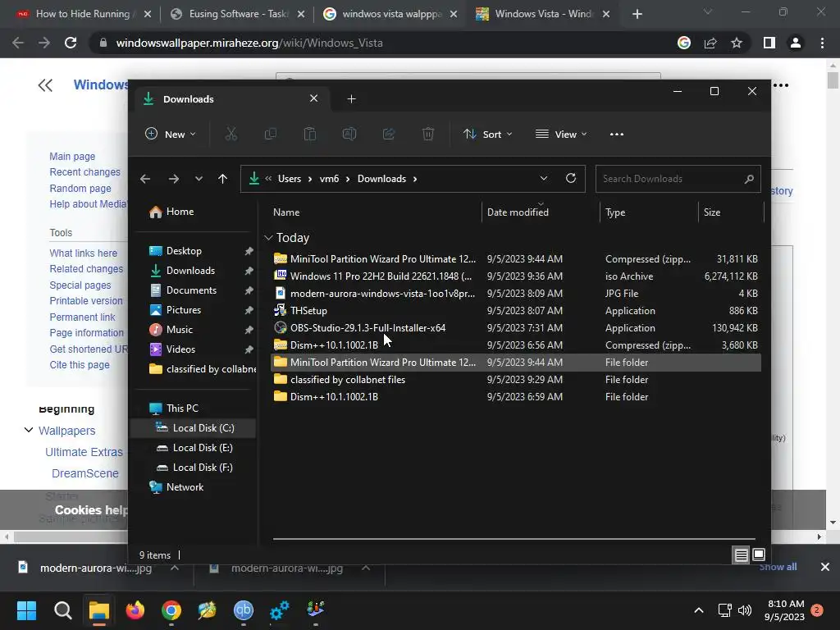Sort files by Name column header
Viewport: 840px width, 630px height.
pyautogui.click(x=286, y=212)
